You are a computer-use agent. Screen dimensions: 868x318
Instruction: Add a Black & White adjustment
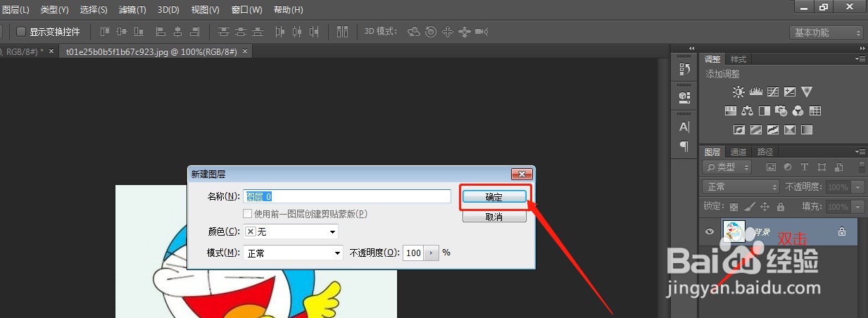coord(764,110)
